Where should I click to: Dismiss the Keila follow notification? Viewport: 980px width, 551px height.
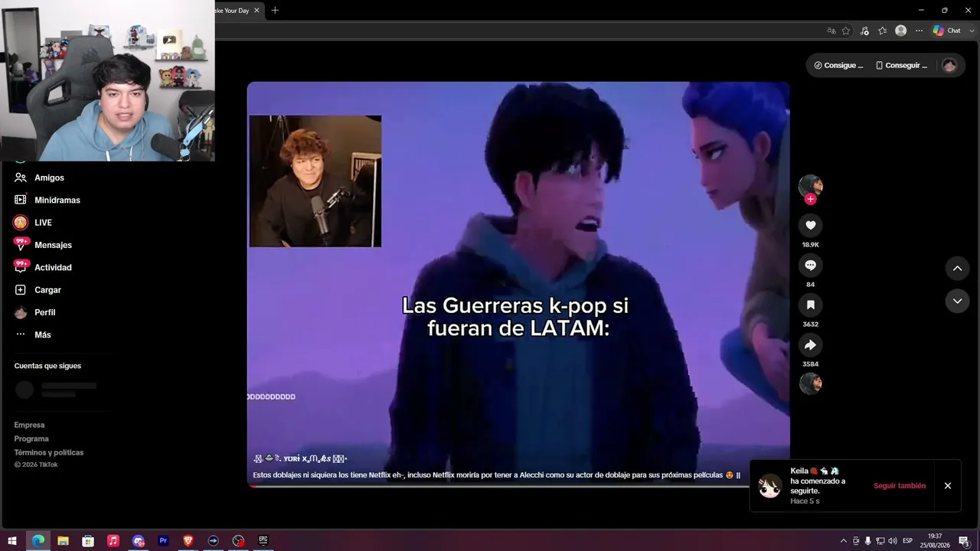948,486
